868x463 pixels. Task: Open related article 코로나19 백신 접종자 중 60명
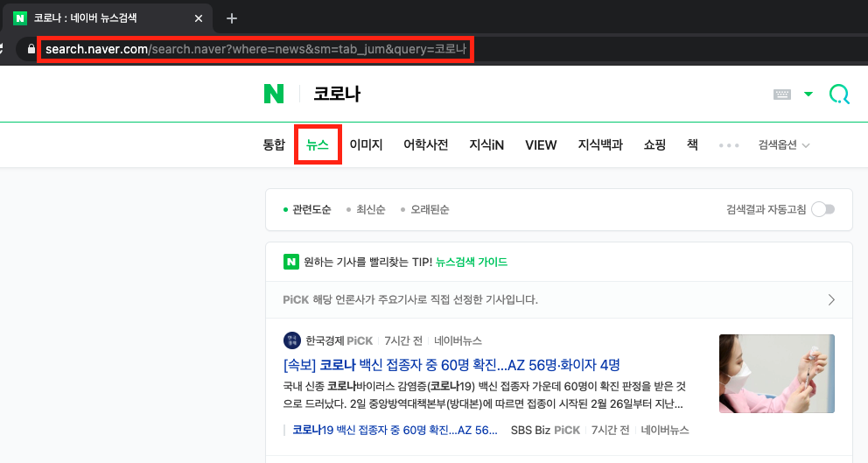(x=395, y=430)
